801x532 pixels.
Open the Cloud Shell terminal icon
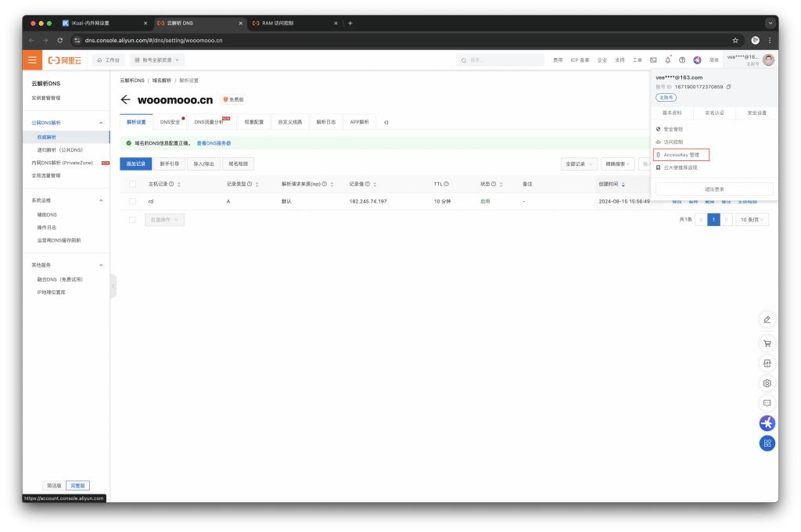(x=653, y=59)
